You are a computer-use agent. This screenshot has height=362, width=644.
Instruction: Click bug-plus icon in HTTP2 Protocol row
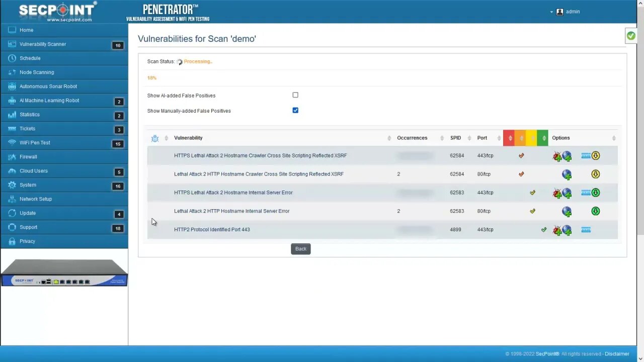pos(557,230)
